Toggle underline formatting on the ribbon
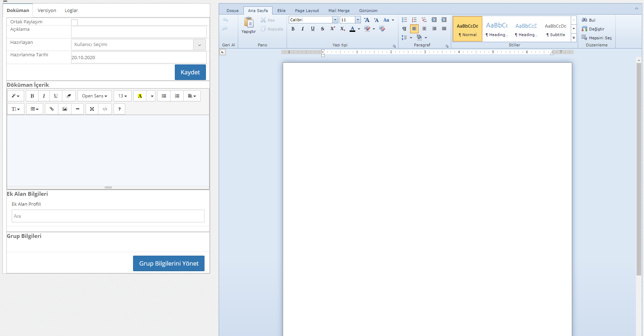The image size is (644, 336). coord(312,29)
